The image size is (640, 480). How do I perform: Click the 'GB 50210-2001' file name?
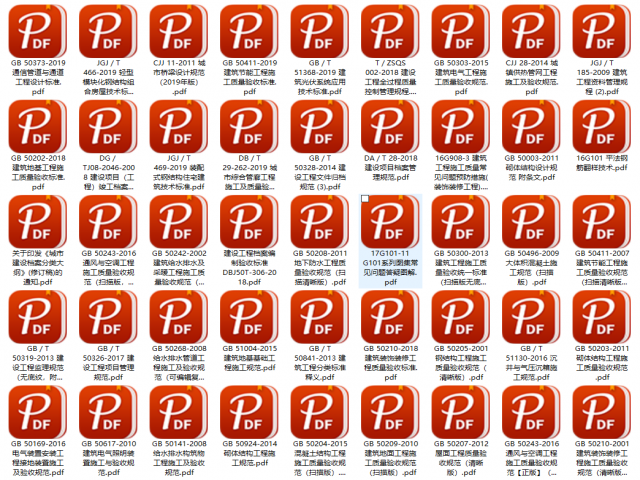tap(602, 458)
